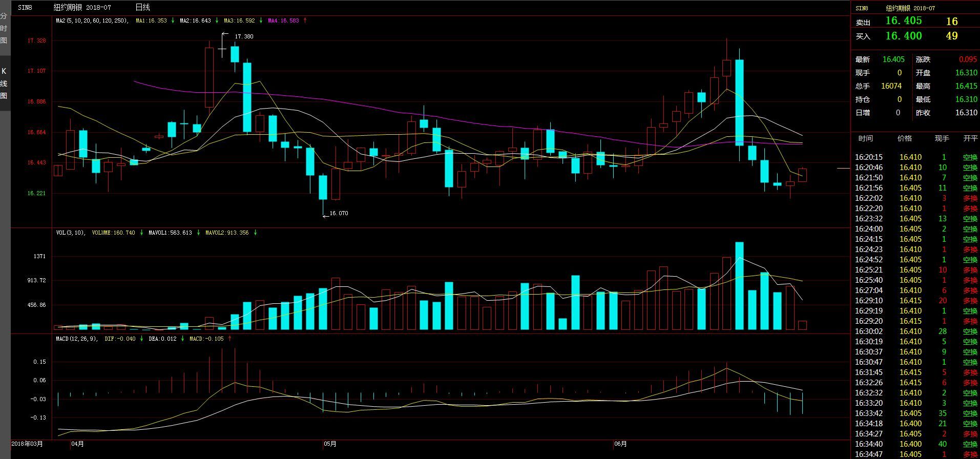Select the 16:34:40 tick row
This screenshot has height=459, width=980.
(x=916, y=444)
